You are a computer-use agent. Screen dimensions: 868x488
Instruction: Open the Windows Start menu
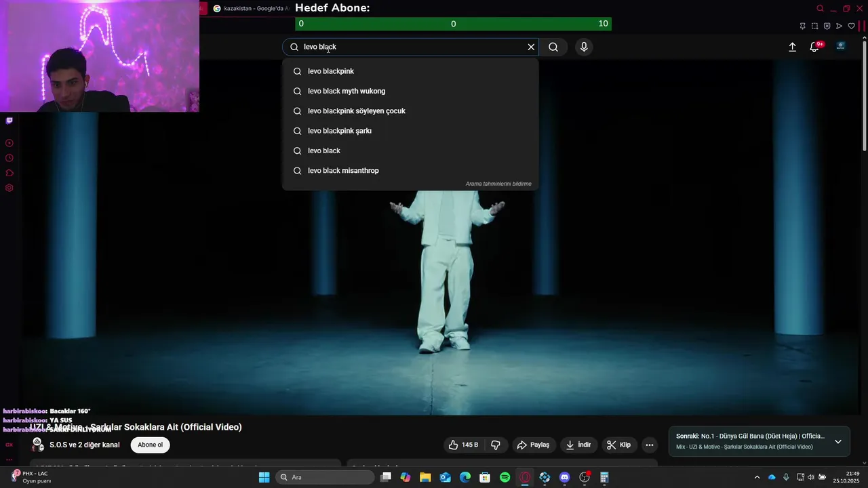(x=264, y=477)
